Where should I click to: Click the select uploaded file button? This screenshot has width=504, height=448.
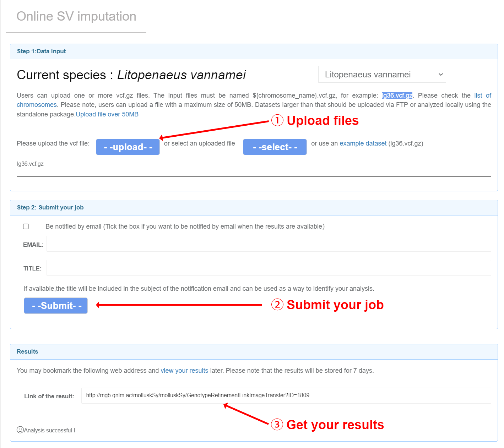pos(275,147)
